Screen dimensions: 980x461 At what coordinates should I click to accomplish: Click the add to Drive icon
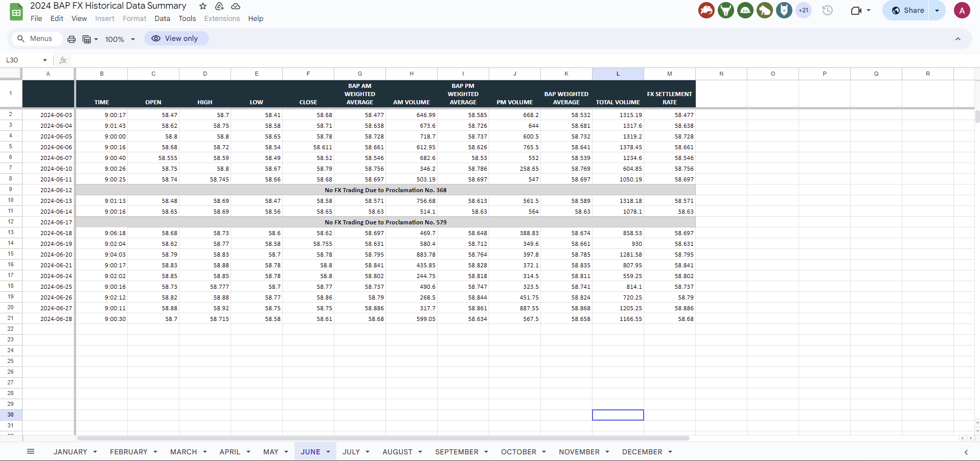219,6
